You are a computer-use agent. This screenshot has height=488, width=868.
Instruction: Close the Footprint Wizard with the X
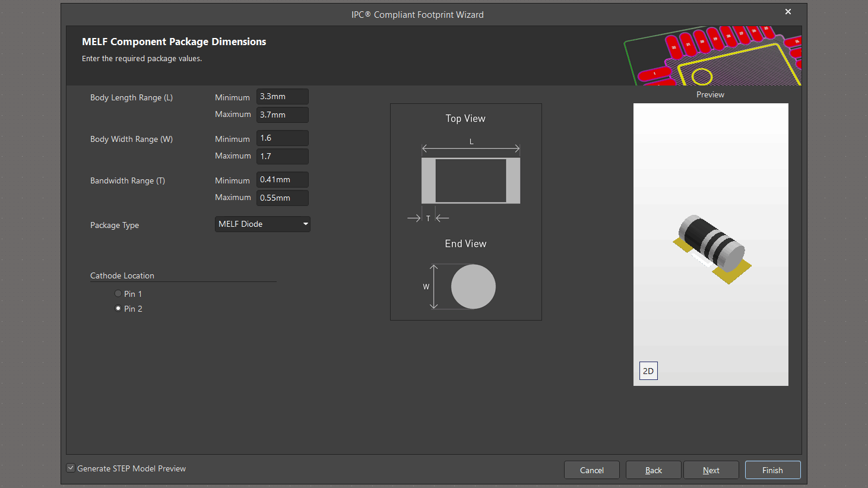788,12
